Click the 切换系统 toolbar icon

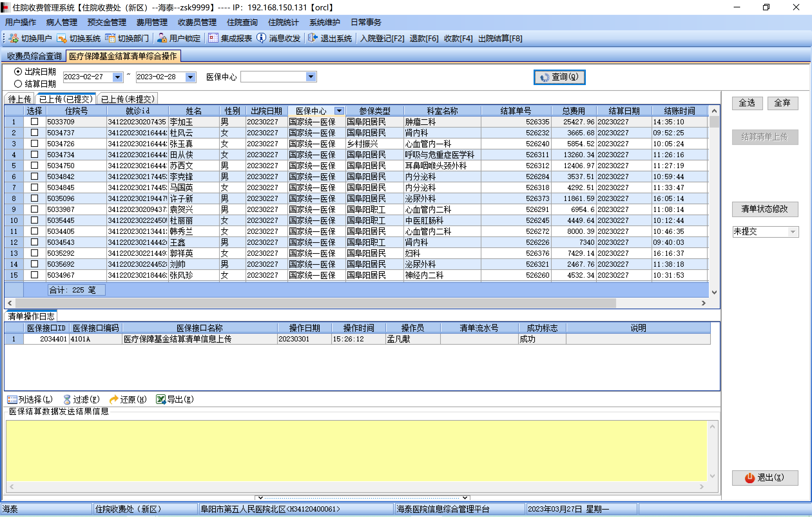[x=62, y=38]
